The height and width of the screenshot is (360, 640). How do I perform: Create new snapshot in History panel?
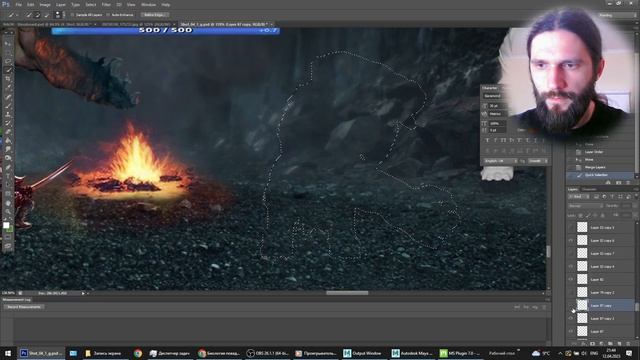click(x=619, y=182)
